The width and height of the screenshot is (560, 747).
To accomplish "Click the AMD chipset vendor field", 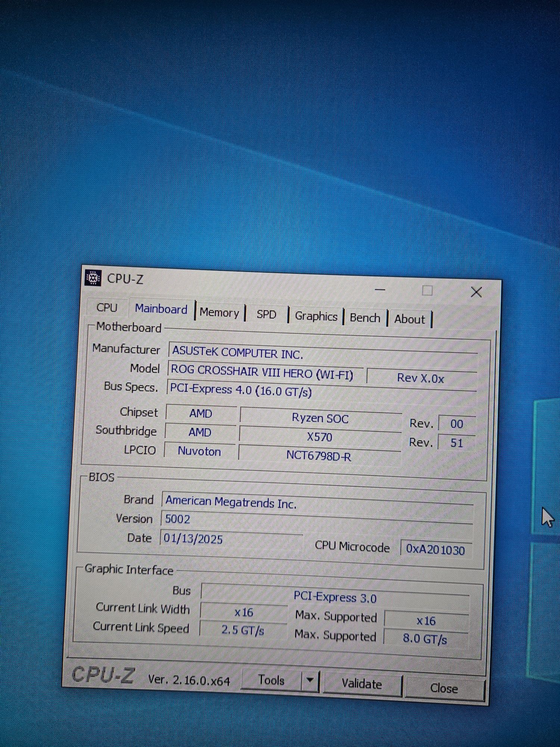I will [201, 413].
